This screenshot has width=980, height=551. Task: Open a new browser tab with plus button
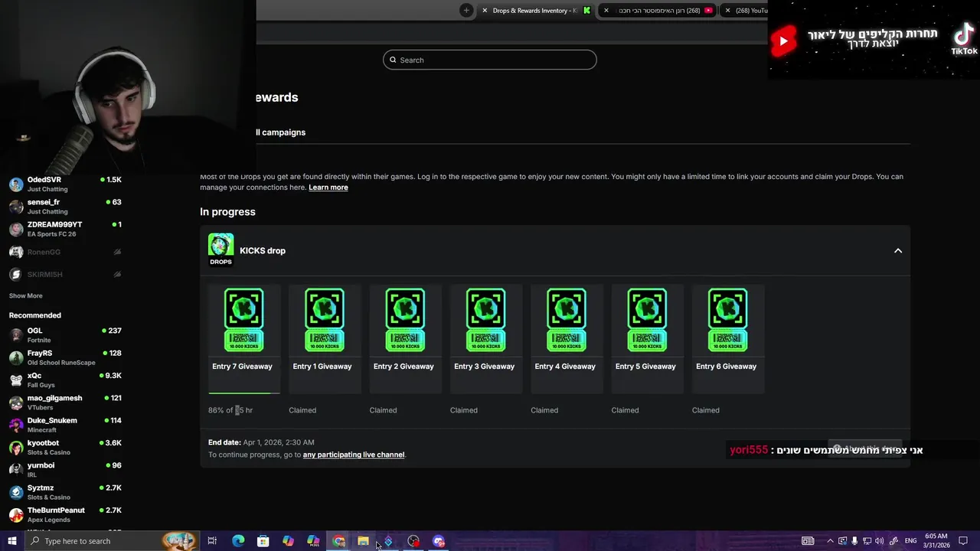tap(466, 10)
